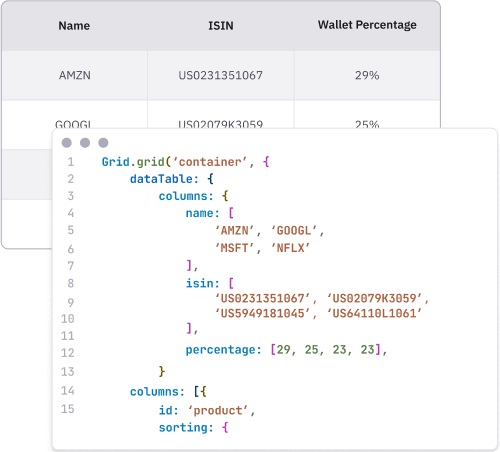Viewport: 500px width, 452px height.
Task: Click the first gray window dot
Action: point(67,143)
